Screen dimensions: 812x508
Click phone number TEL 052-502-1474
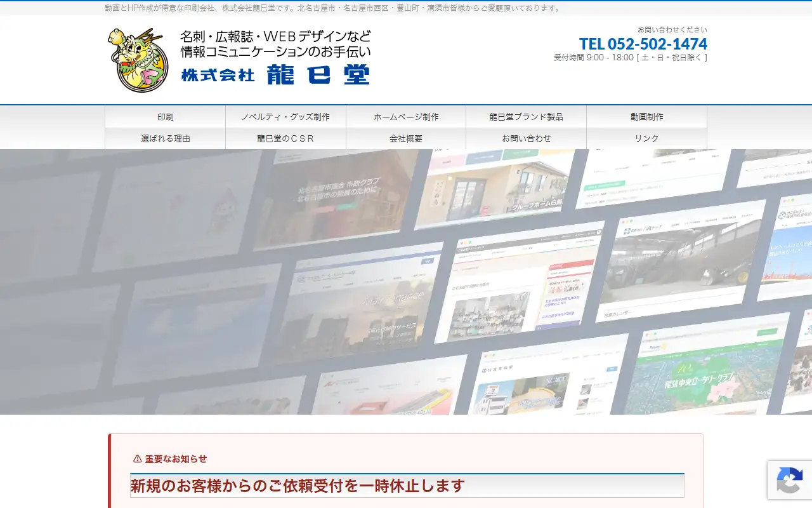click(643, 44)
